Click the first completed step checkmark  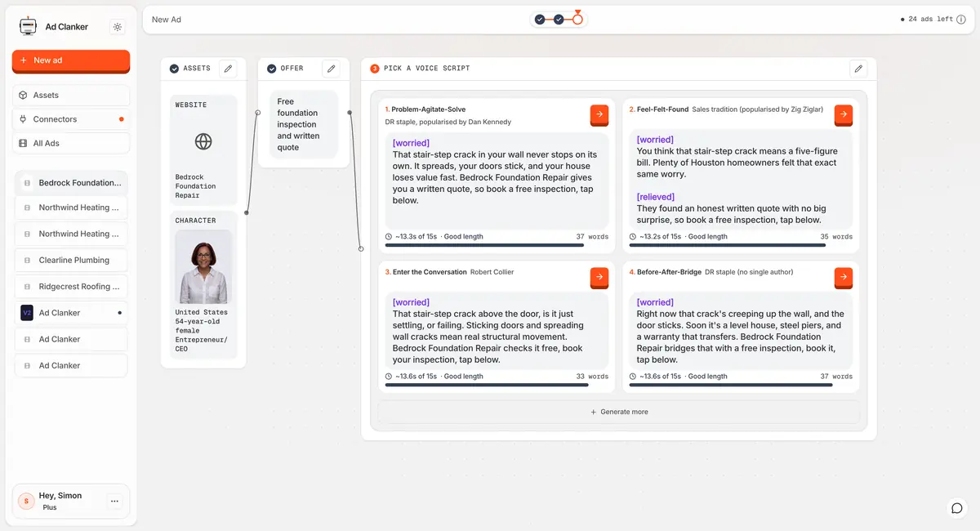click(540, 19)
